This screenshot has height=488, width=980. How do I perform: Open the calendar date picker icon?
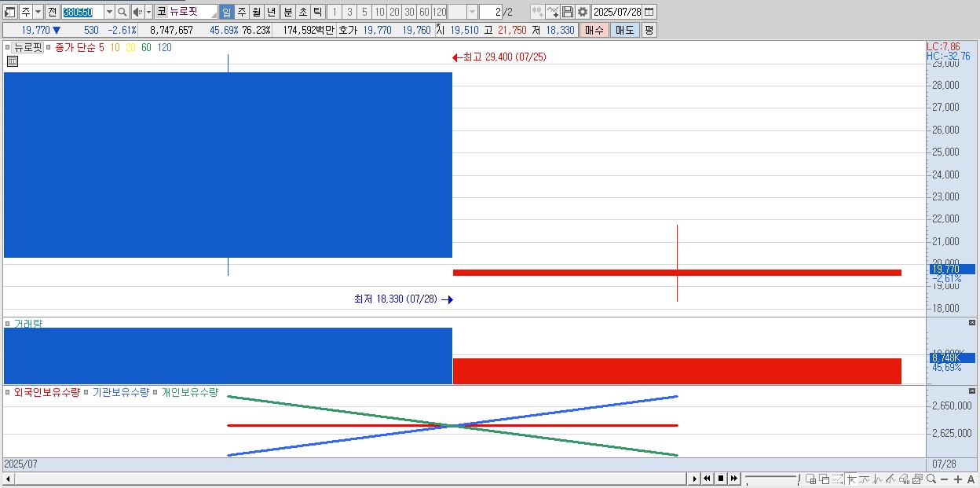(649, 12)
